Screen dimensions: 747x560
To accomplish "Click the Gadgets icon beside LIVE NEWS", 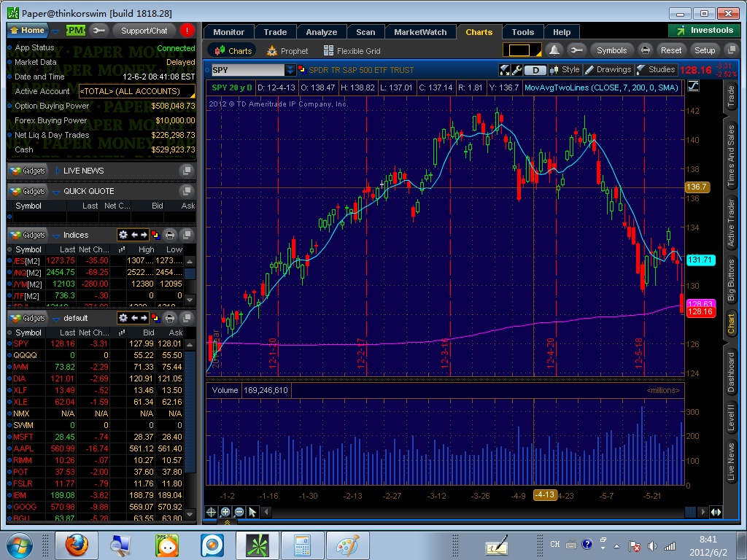I will tap(28, 171).
